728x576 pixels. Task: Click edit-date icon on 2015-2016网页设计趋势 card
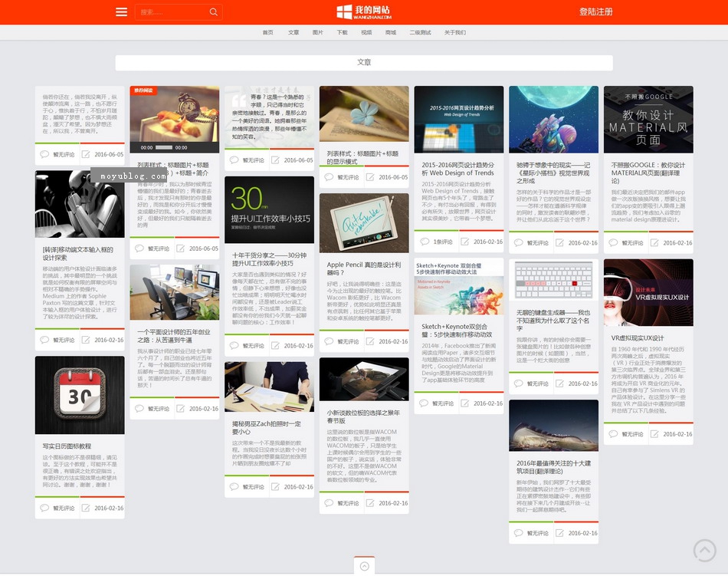tap(464, 242)
